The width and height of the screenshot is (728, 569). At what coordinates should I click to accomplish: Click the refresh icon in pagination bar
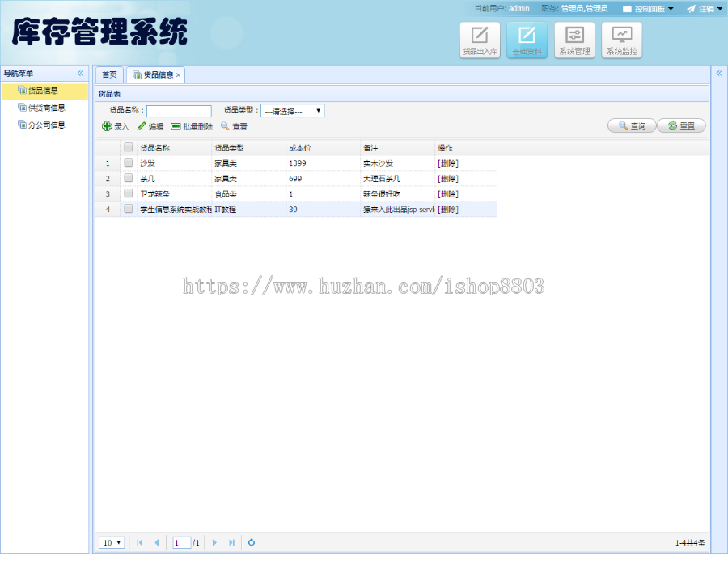pos(251,542)
